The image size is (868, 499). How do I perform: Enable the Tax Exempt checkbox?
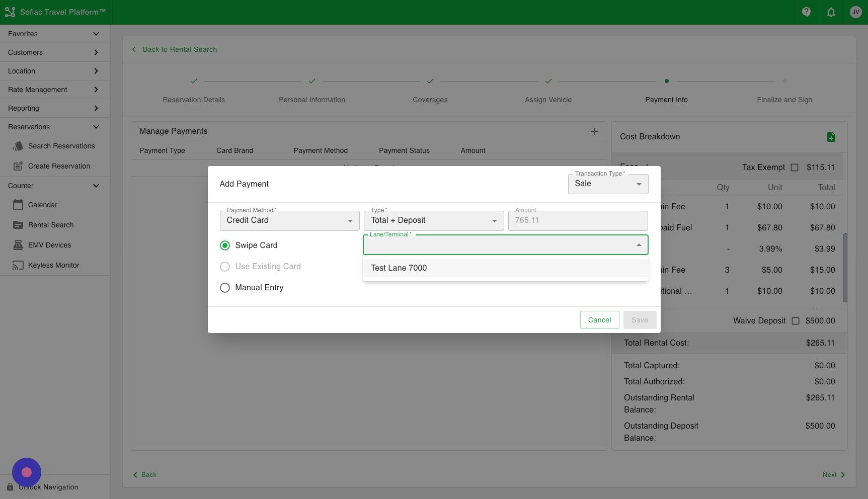[x=795, y=168]
